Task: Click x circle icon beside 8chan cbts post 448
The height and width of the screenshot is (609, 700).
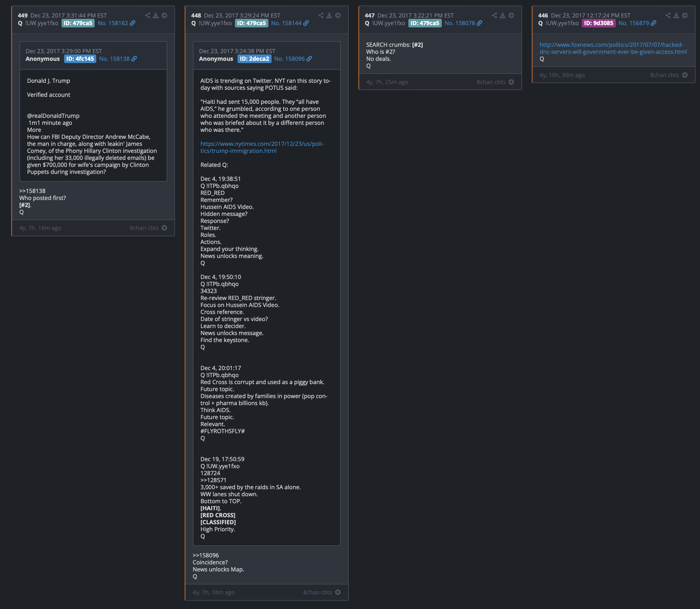Action: pos(338,592)
